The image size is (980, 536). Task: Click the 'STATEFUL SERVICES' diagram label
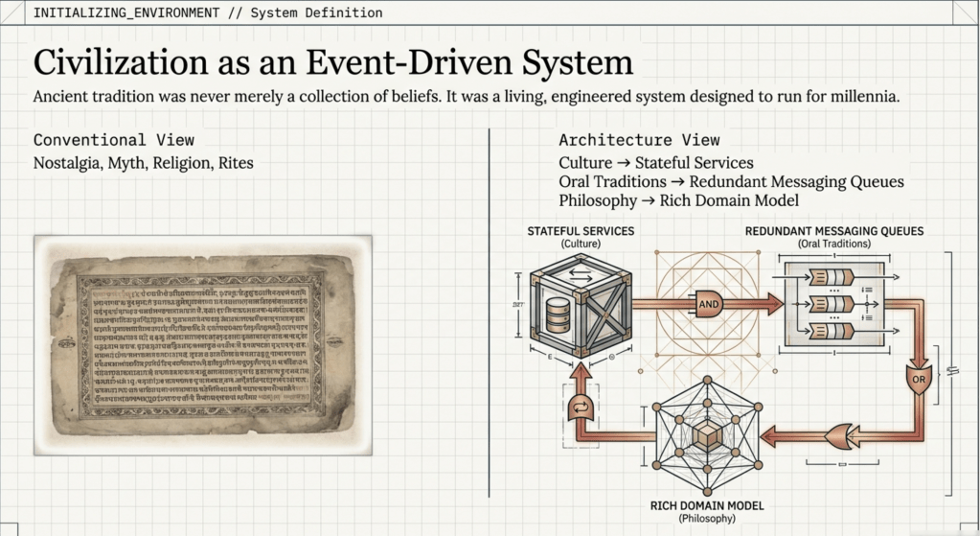pyautogui.click(x=581, y=231)
